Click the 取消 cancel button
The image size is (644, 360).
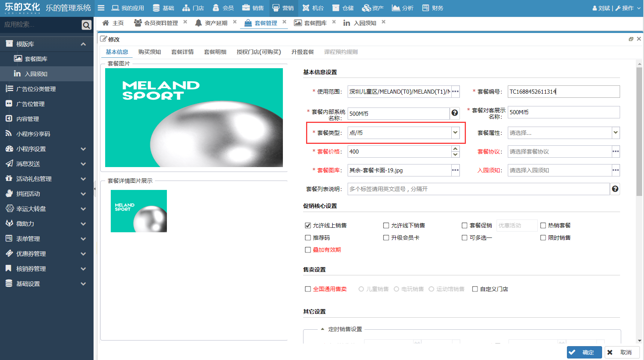coord(622,352)
